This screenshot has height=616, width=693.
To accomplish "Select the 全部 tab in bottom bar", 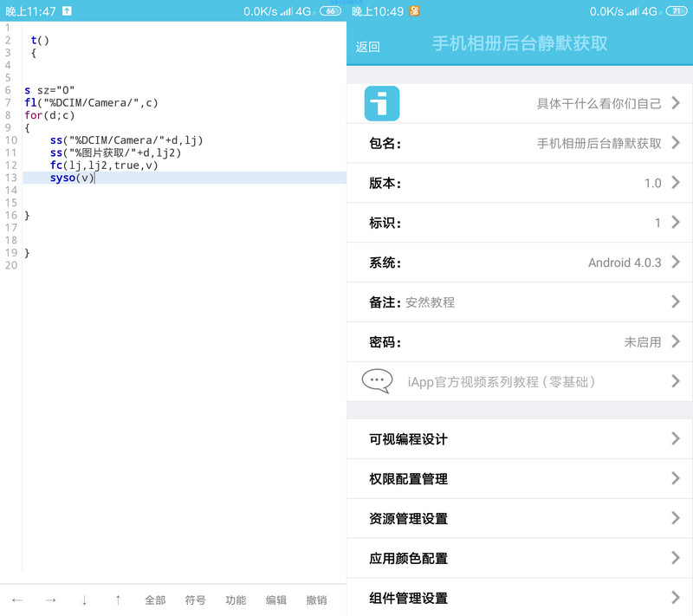I will 155,599.
